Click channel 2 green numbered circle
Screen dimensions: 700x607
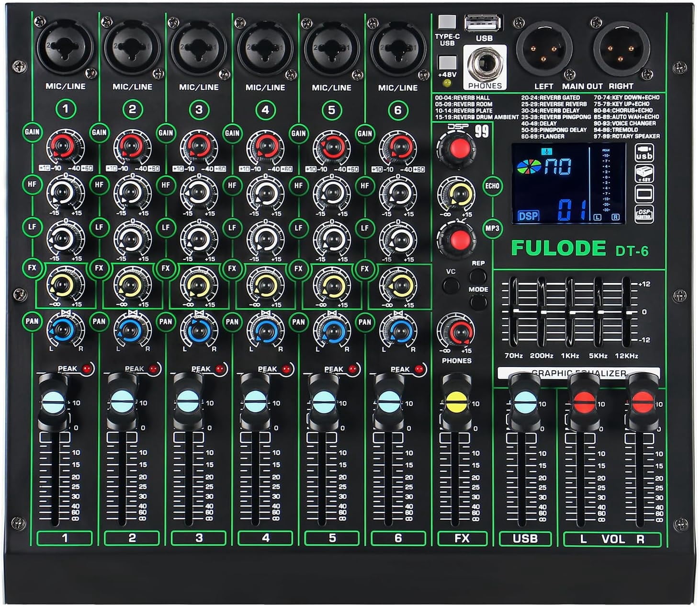[132, 110]
